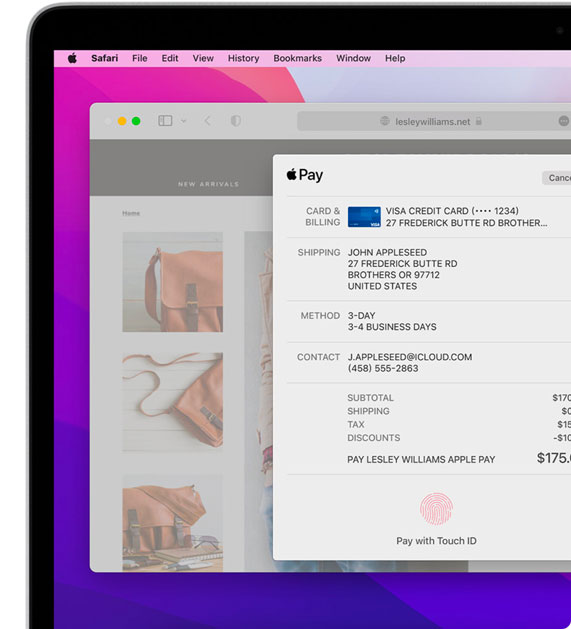Click the $175 total amount
This screenshot has height=629, width=571.
(x=554, y=458)
